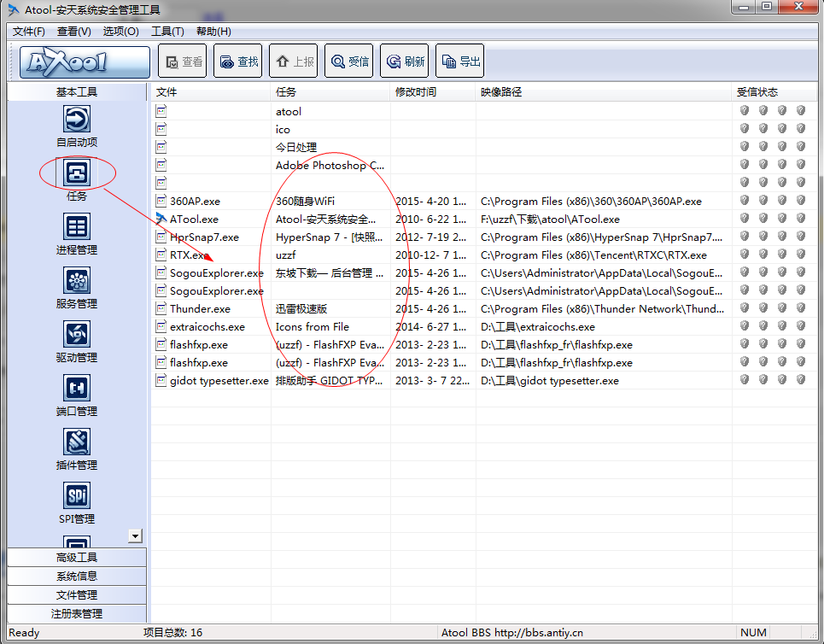Sort by the 受信状态 column header
824x644 pixels.
[774, 92]
